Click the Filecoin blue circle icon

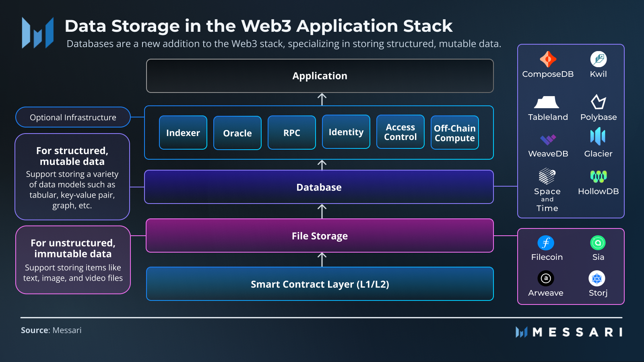(x=546, y=243)
